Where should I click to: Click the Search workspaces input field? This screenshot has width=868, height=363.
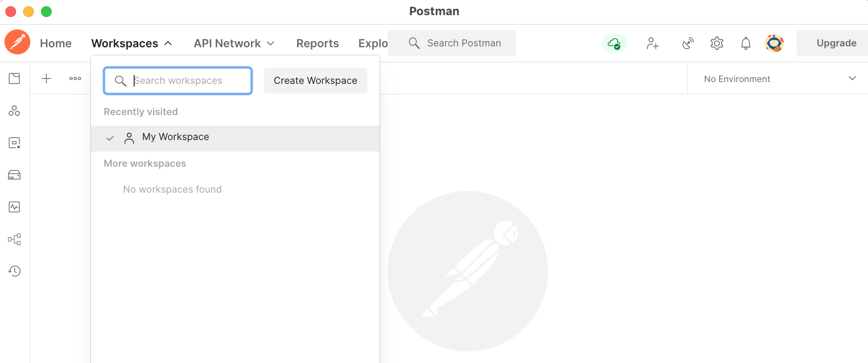tap(178, 81)
